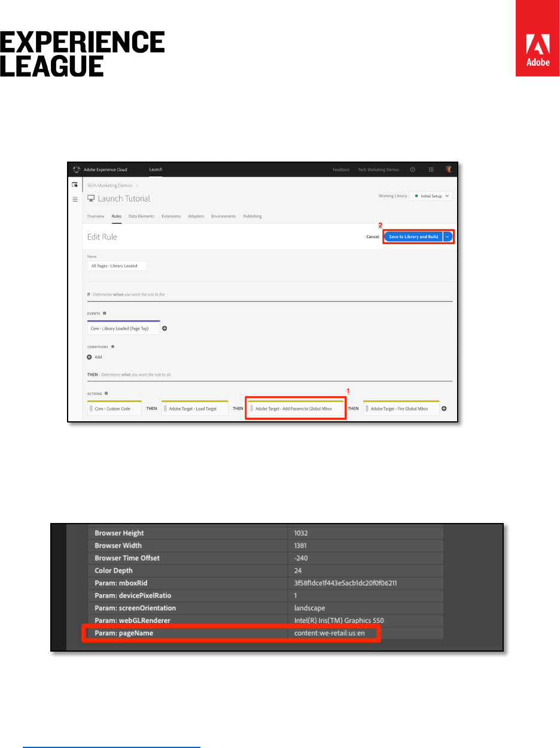Click drag handle on Adobe Target - Load Target
This screenshot has height=748, width=560.
[166, 409]
